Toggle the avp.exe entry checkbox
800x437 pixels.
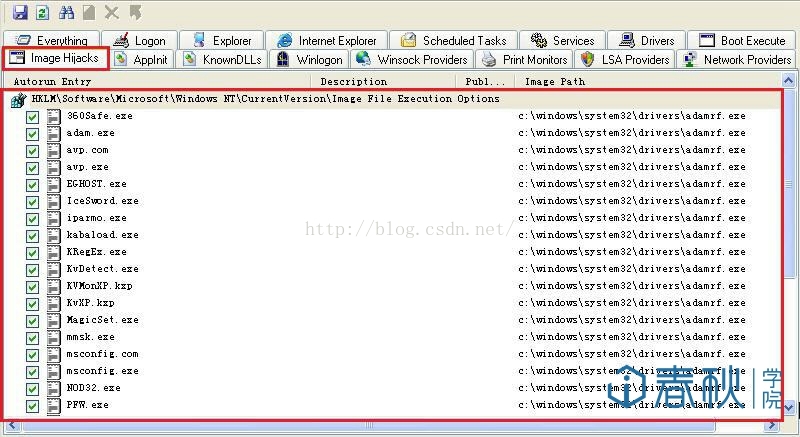[x=33, y=168]
